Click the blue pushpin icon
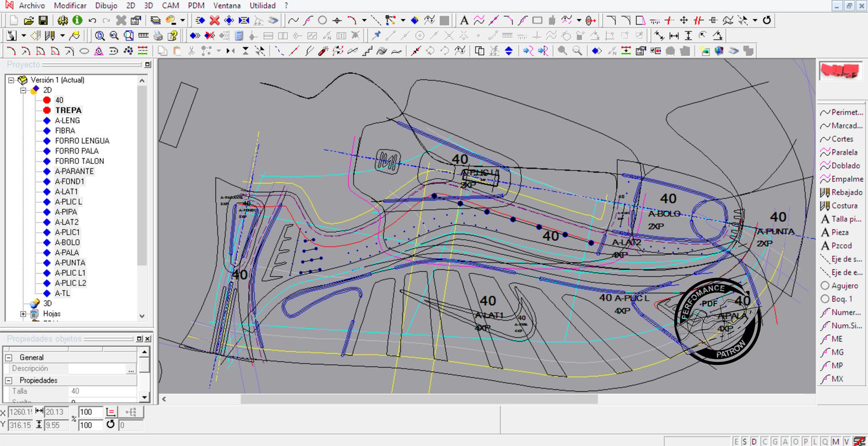Screen dimensions: 868x446 (x=377, y=35)
